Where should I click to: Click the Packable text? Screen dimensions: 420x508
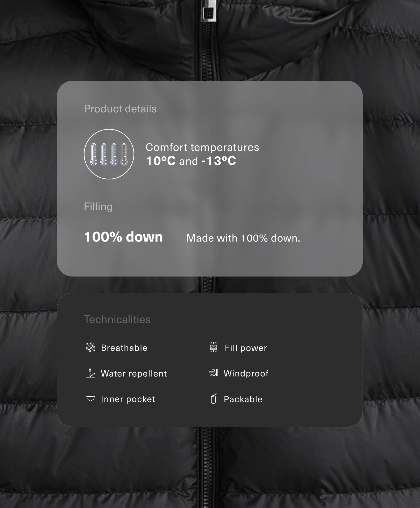coord(243,399)
